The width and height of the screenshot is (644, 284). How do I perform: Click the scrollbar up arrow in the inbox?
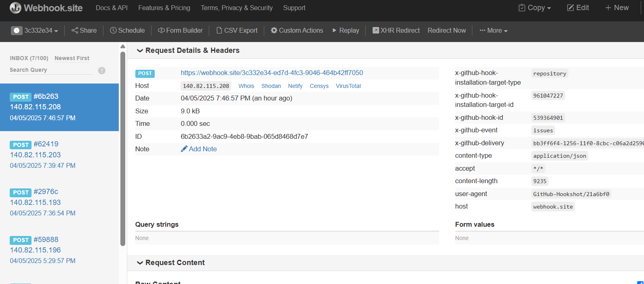pyautogui.click(x=123, y=47)
